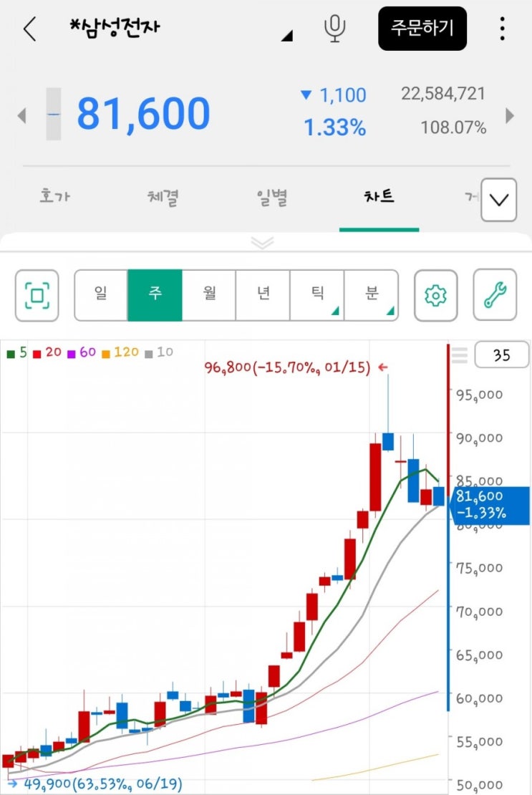The width and height of the screenshot is (532, 795).
Task: Open the 일별 tab
Action: 272,197
